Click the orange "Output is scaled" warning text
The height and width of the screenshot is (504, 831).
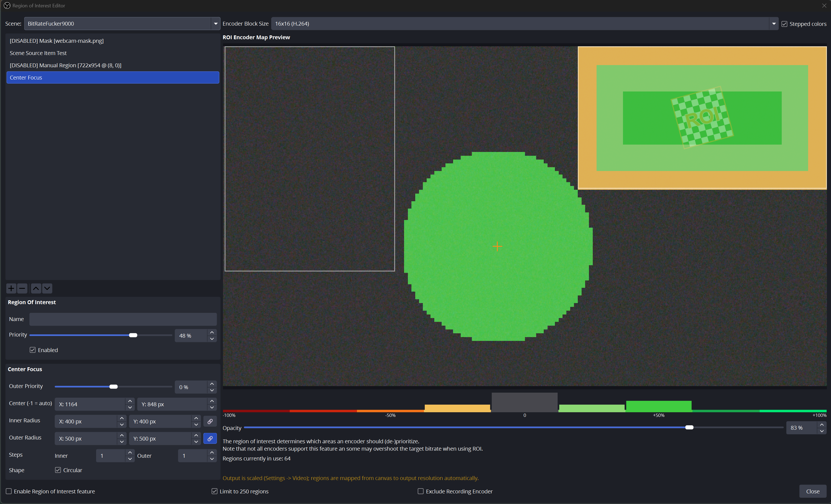[x=350, y=478]
